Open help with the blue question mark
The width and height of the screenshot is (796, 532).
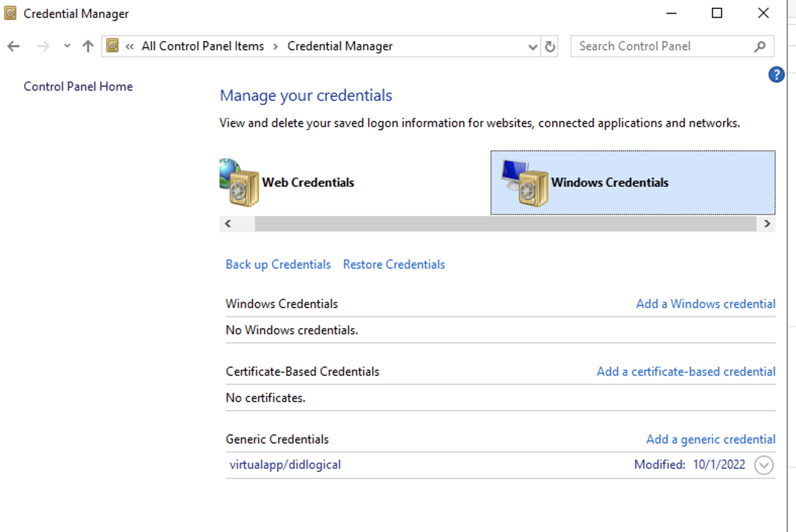776,75
